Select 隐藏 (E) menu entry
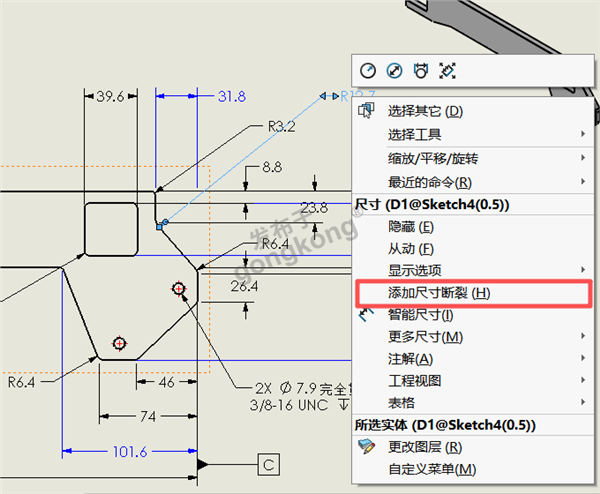This screenshot has height=494, width=600. click(x=410, y=227)
